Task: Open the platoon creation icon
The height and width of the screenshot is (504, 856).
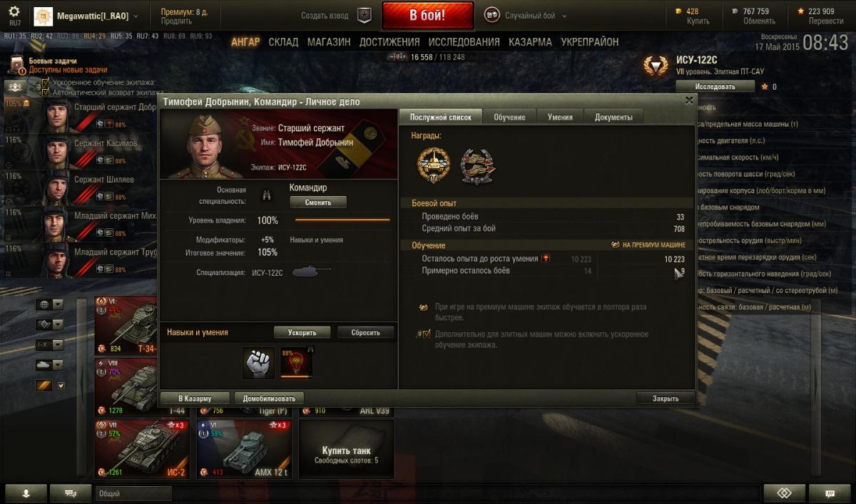Action: (x=365, y=15)
